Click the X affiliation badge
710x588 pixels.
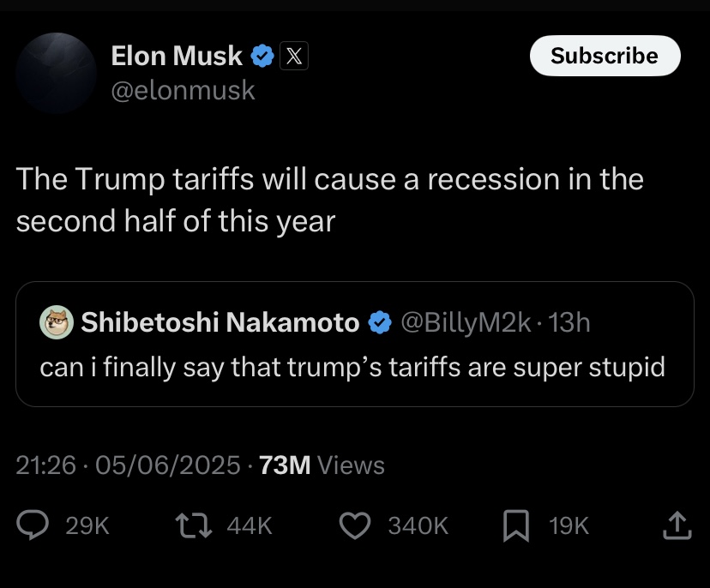click(x=293, y=57)
